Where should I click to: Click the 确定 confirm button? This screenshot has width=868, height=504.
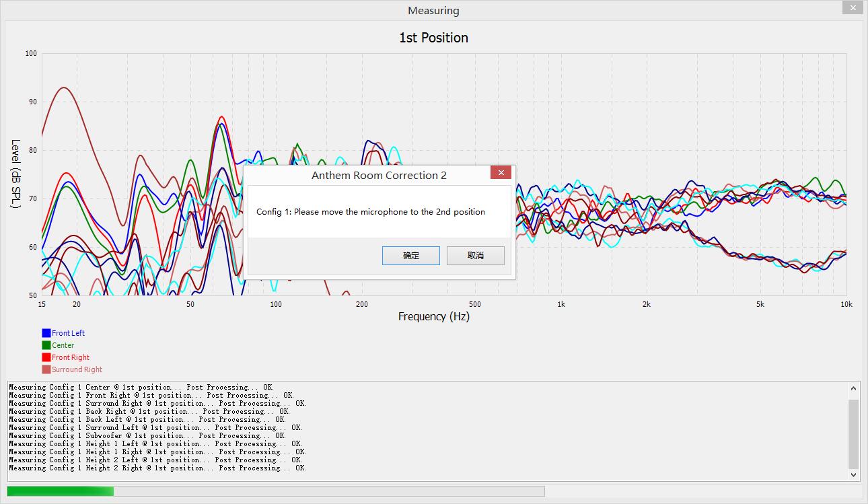pos(411,256)
